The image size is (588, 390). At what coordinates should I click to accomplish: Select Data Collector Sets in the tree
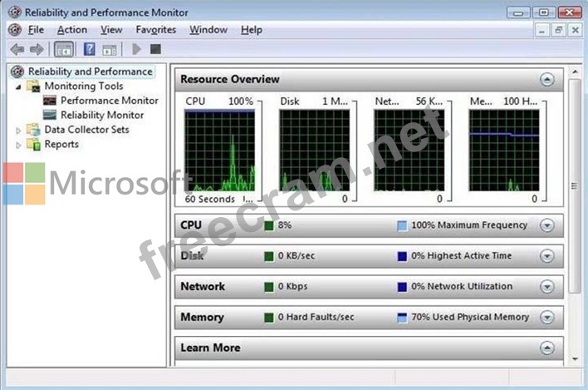86,130
